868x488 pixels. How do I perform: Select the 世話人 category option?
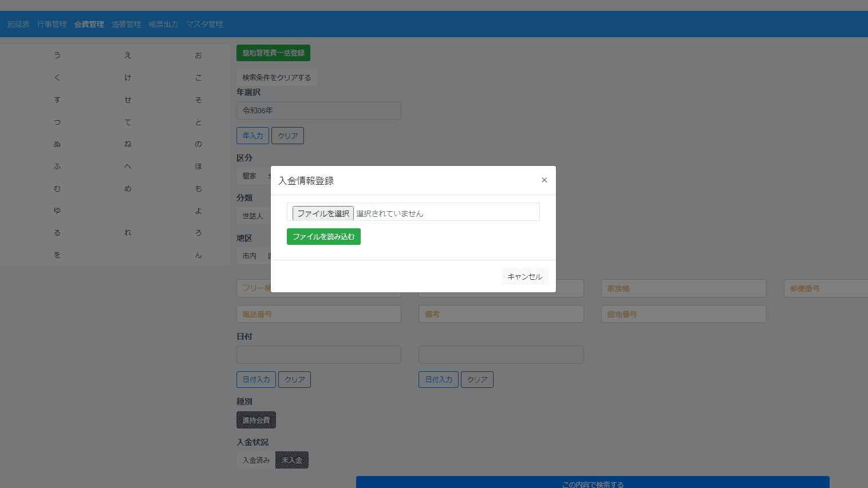coord(252,216)
